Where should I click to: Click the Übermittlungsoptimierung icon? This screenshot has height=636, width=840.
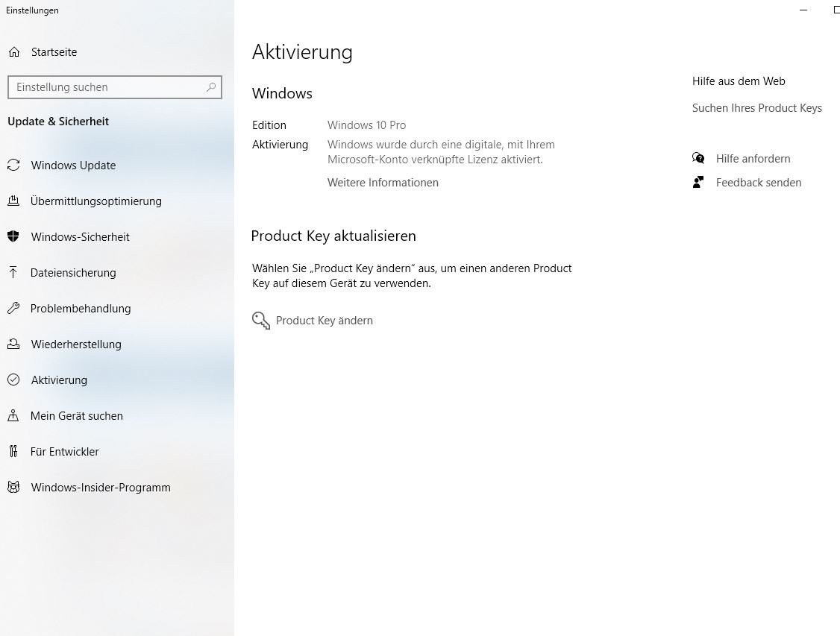pos(13,201)
